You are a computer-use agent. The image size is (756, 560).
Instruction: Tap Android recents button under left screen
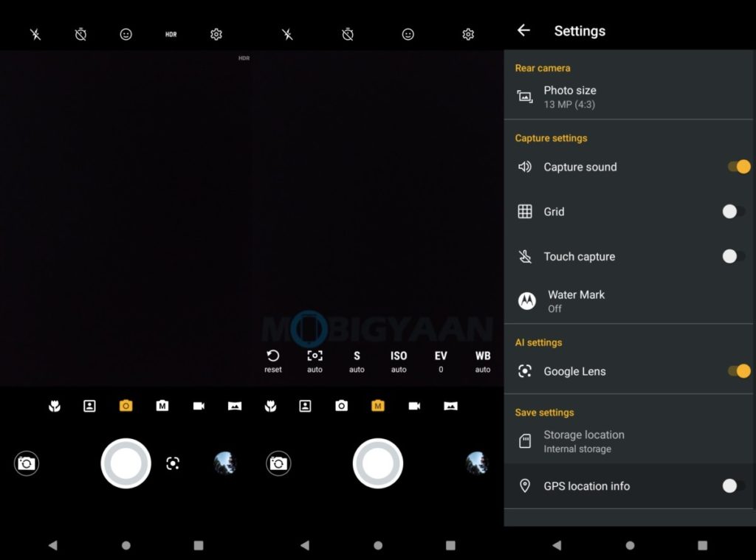point(198,545)
